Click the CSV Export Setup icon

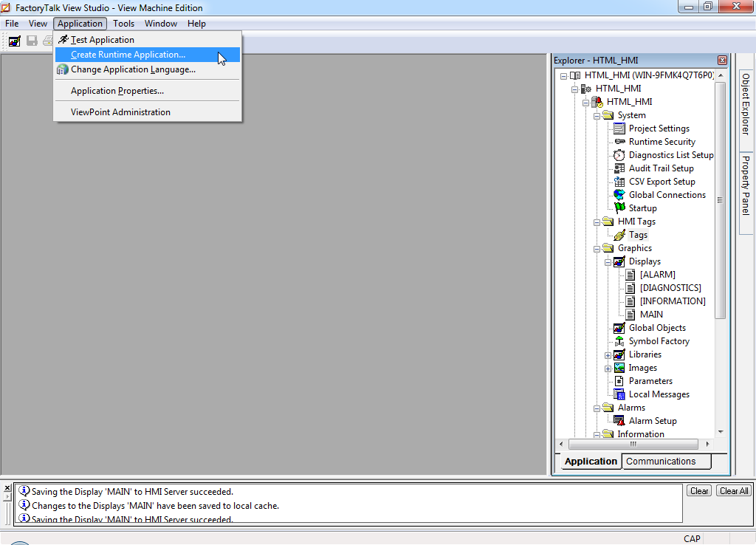pos(619,182)
